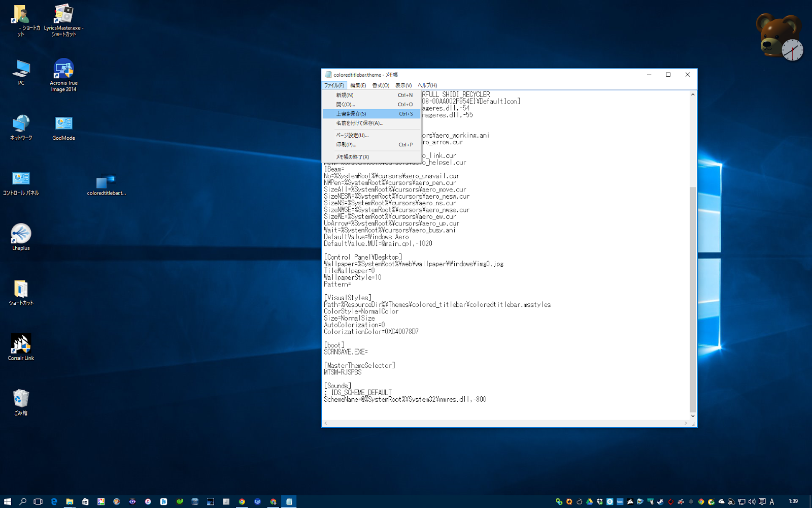Screen dimensions: 812x508
Task: Select メモ帳の終了(X) to exit Notepad
Action: coord(372,157)
